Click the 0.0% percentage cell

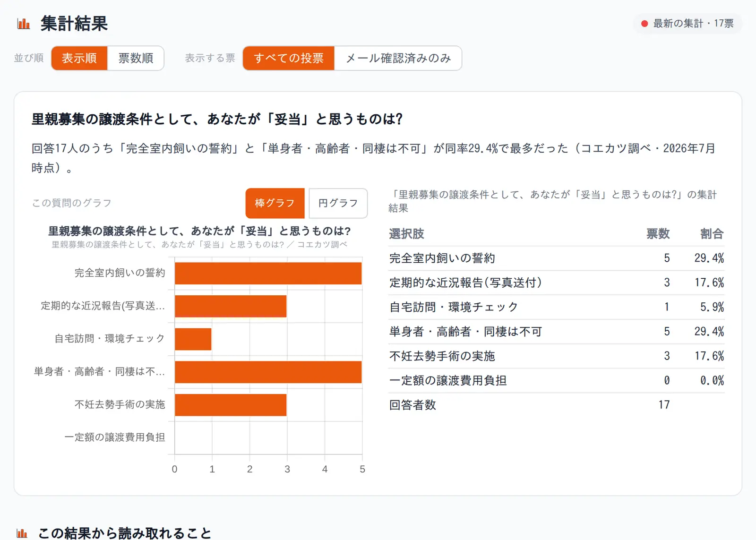[712, 380]
